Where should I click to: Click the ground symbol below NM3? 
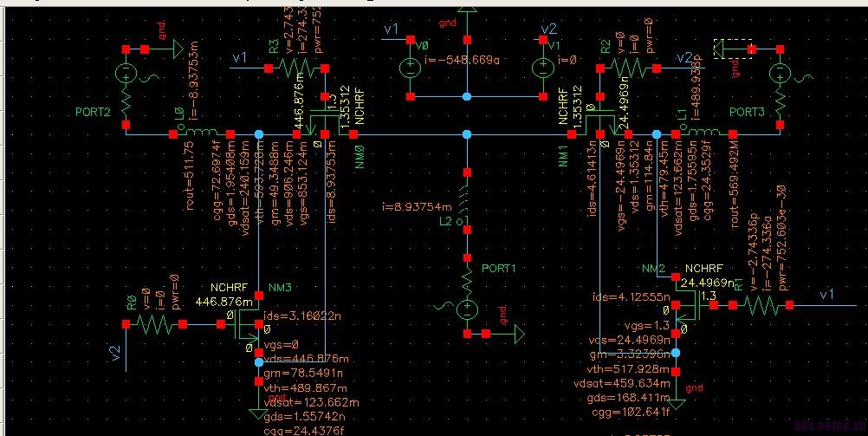(258, 413)
